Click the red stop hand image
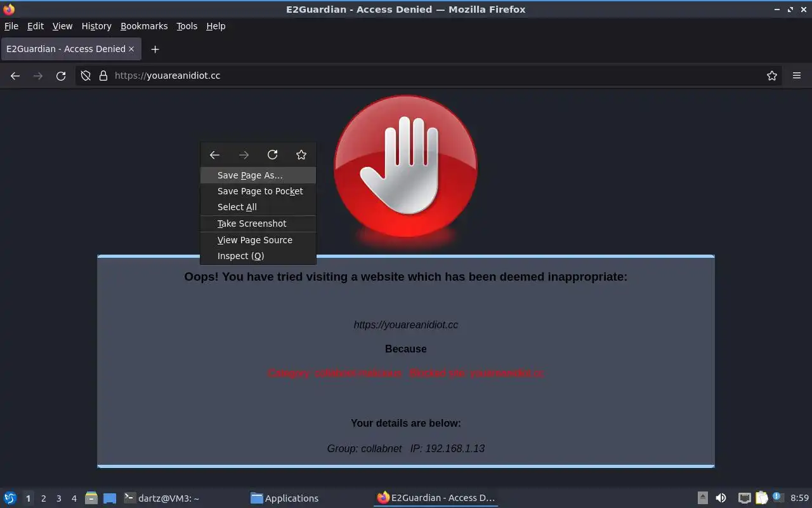Viewport: 812px width, 508px height. click(x=406, y=166)
